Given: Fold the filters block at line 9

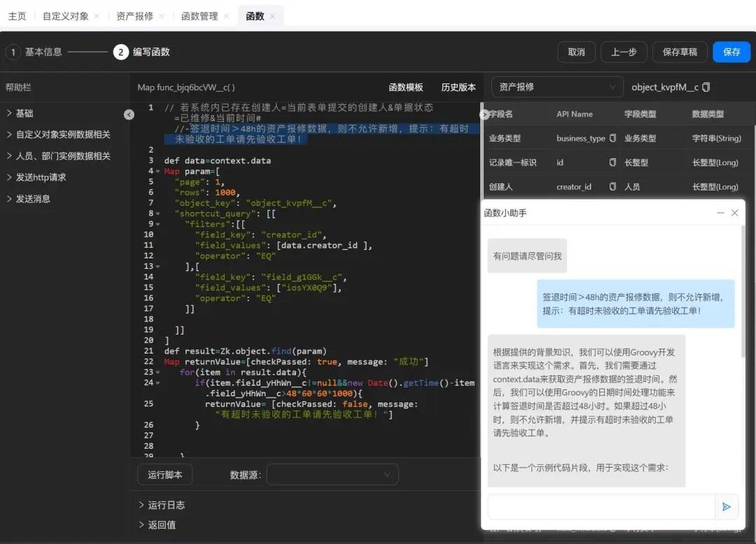Looking at the screenshot, I should coord(158,224).
